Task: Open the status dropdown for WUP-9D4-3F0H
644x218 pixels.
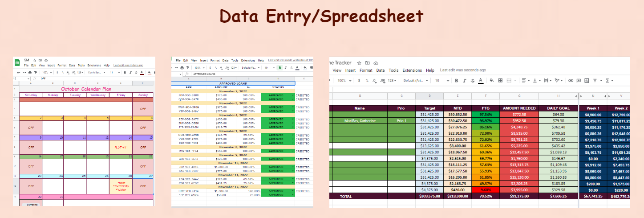Action: click(x=292, y=107)
